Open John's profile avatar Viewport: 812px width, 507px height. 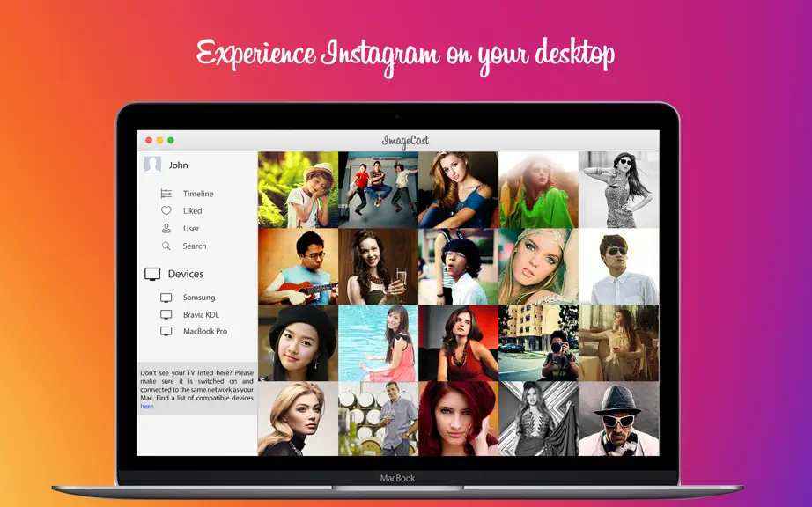tap(152, 165)
